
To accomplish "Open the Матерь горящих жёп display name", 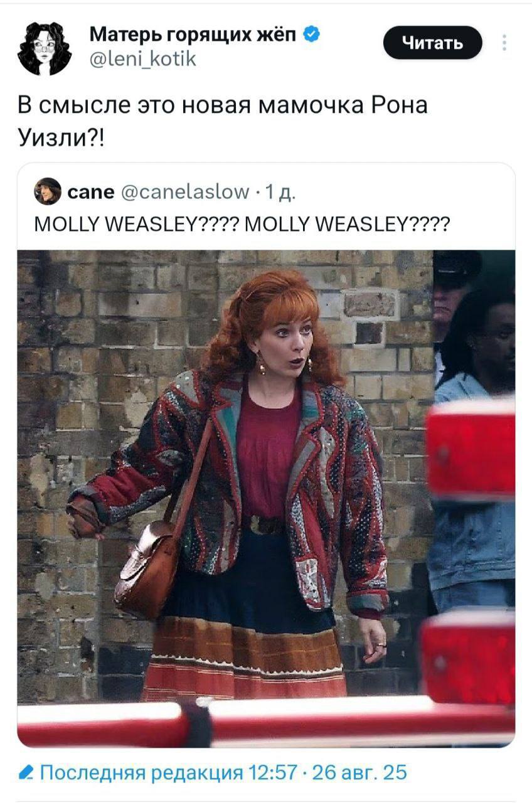I will (194, 34).
